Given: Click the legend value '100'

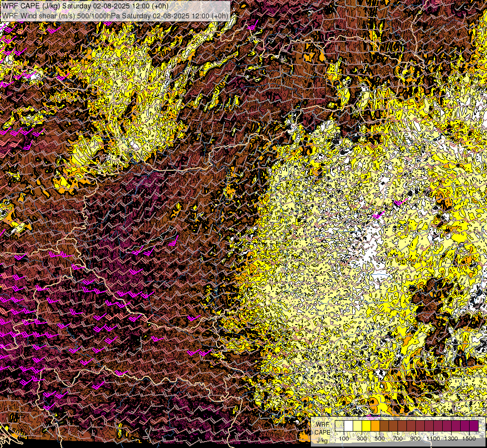Looking at the screenshot, I should click(x=344, y=439).
